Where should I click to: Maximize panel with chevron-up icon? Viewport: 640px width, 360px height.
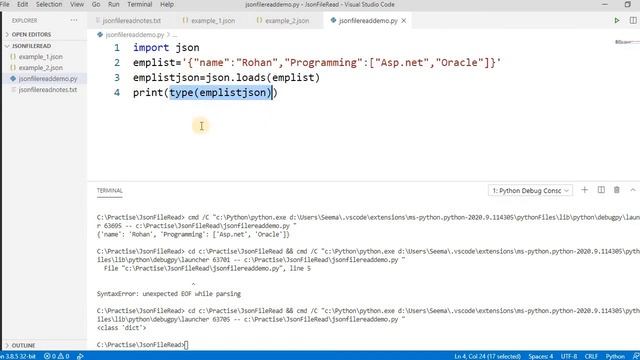click(x=633, y=190)
